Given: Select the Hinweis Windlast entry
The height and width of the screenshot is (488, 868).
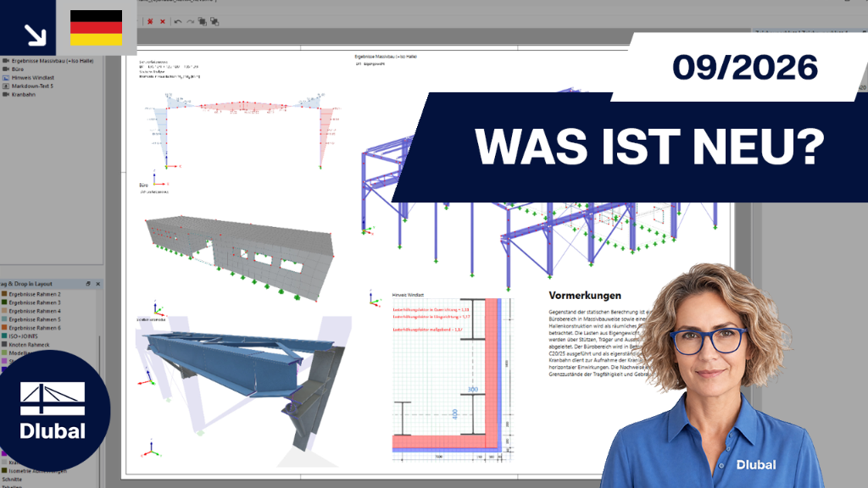Looking at the screenshot, I should pos(33,77).
